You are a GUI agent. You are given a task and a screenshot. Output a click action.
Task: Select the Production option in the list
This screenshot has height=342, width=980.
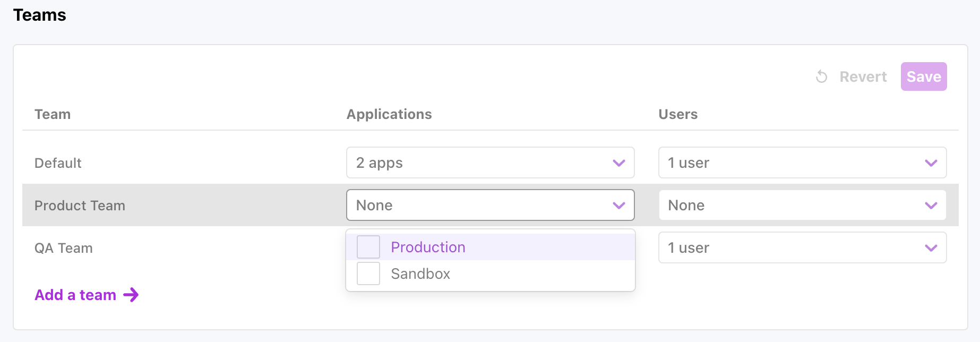click(x=428, y=247)
